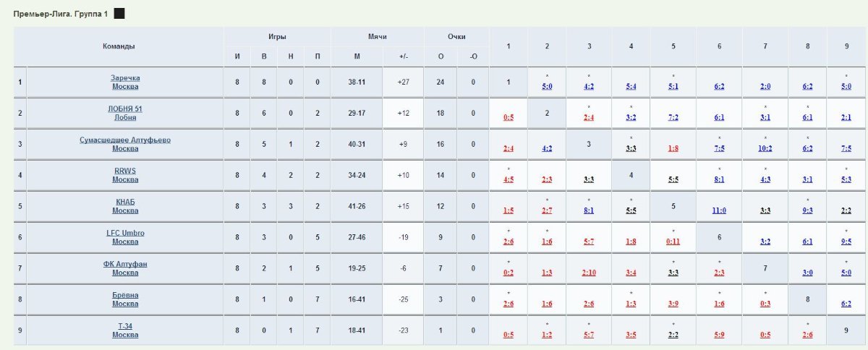Click the Команды column header
The height and width of the screenshot is (350, 868).
point(119,46)
